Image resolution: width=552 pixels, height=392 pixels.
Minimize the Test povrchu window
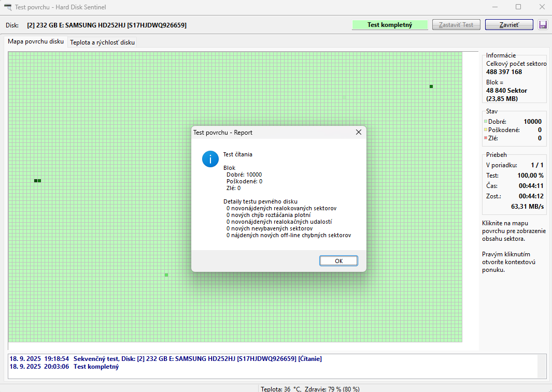click(495, 7)
